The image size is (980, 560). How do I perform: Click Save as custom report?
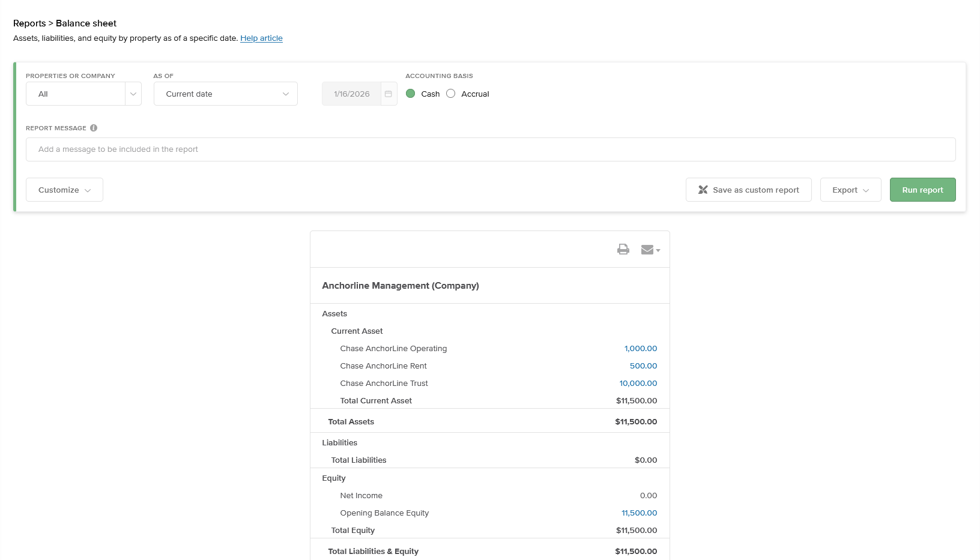[x=748, y=190]
